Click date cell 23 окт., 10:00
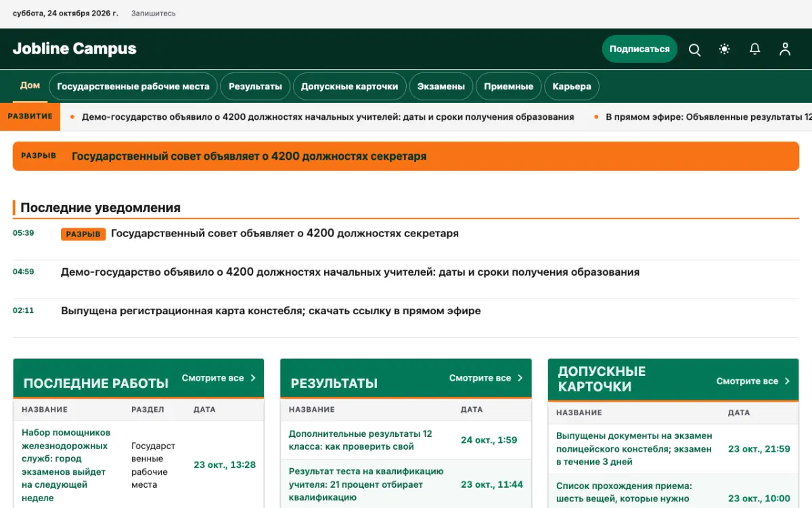Viewport: 812px width, 508px height. [x=759, y=499]
